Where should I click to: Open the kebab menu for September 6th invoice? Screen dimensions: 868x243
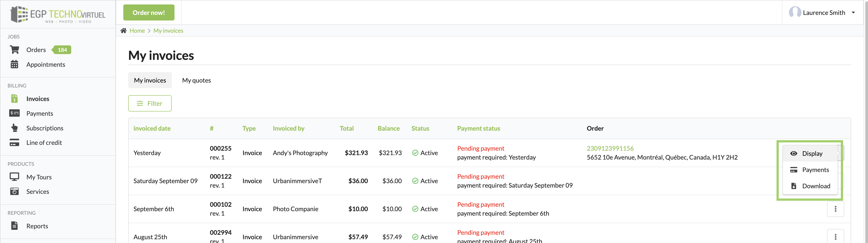(x=836, y=209)
